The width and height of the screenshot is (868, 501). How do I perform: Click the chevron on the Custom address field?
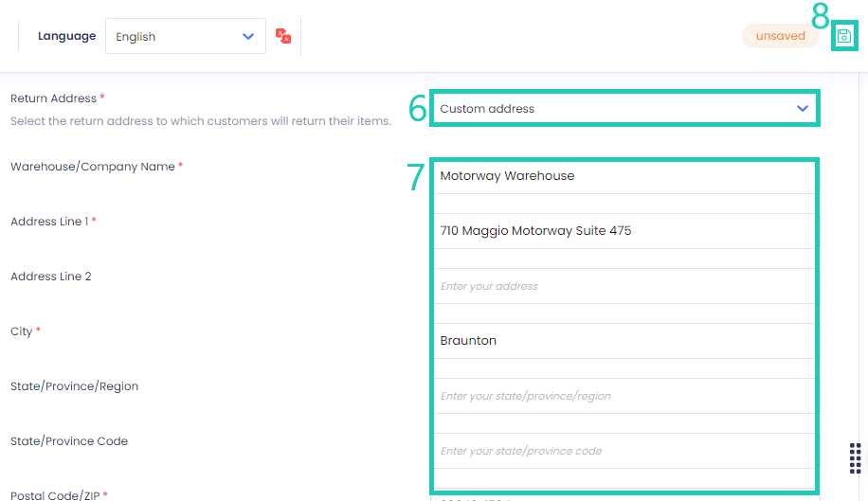pyautogui.click(x=802, y=108)
